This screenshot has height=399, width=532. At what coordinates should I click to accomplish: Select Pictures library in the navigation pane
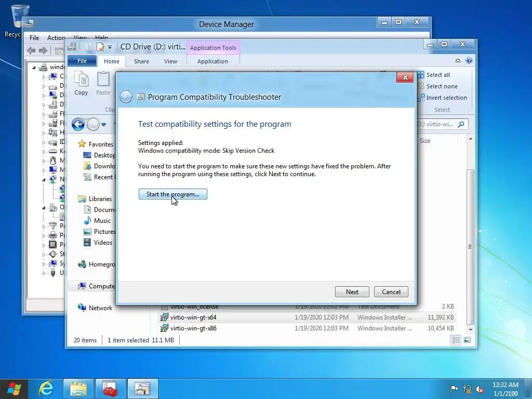pyautogui.click(x=99, y=231)
